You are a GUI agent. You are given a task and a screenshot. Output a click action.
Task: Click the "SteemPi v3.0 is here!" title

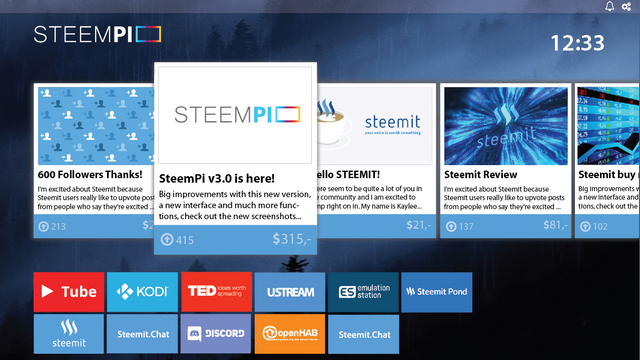[217, 179]
